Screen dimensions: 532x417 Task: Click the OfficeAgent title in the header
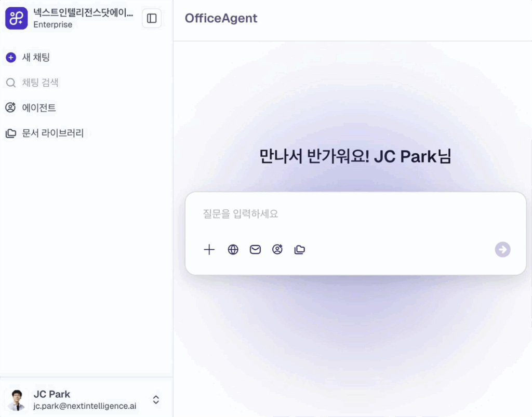(x=221, y=19)
